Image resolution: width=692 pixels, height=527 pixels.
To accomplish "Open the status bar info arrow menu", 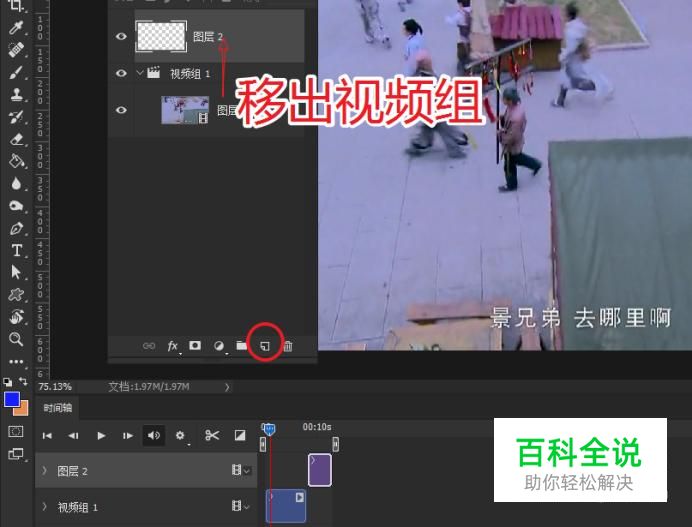I will click(x=227, y=387).
